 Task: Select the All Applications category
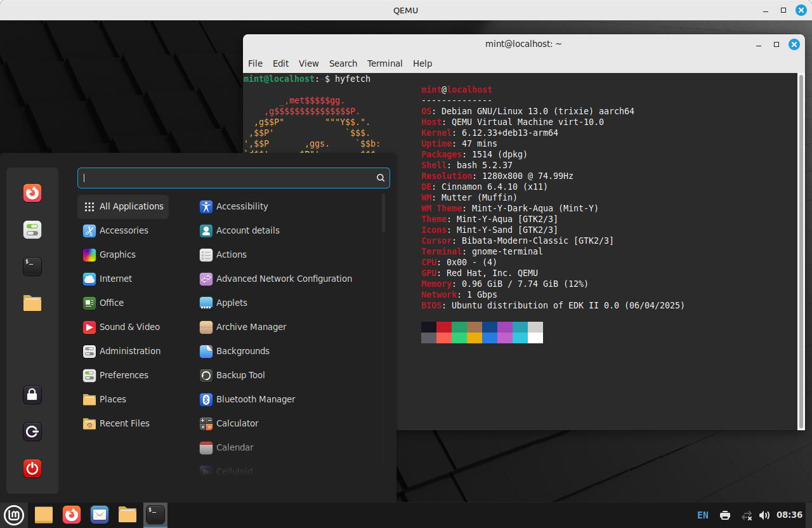123,206
